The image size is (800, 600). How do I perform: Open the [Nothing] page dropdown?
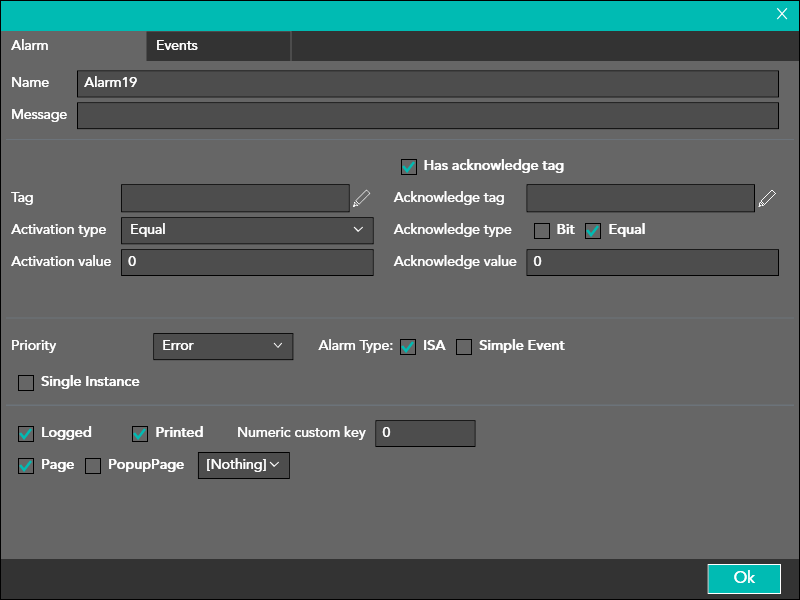[x=243, y=465]
